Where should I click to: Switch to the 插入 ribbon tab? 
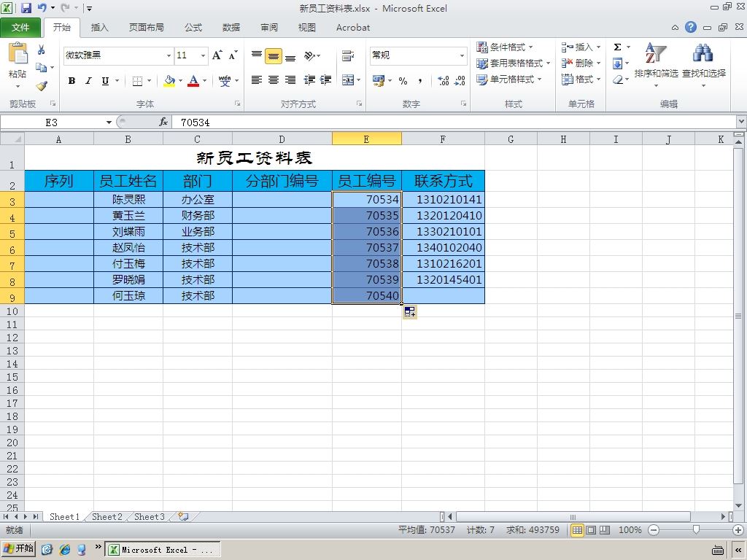[99, 28]
